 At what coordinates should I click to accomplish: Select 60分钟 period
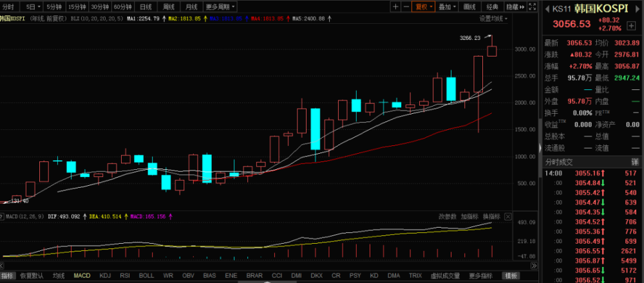pyautogui.click(x=123, y=7)
